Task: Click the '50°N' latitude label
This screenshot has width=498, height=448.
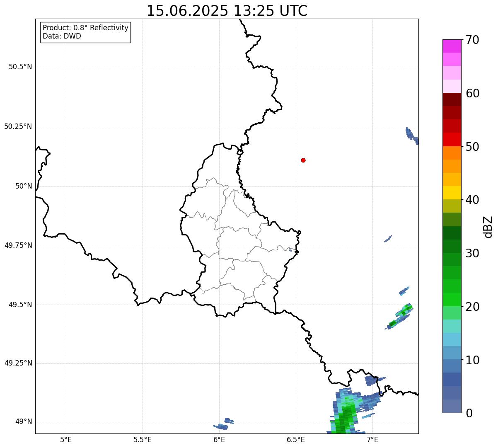Action: 24,186
